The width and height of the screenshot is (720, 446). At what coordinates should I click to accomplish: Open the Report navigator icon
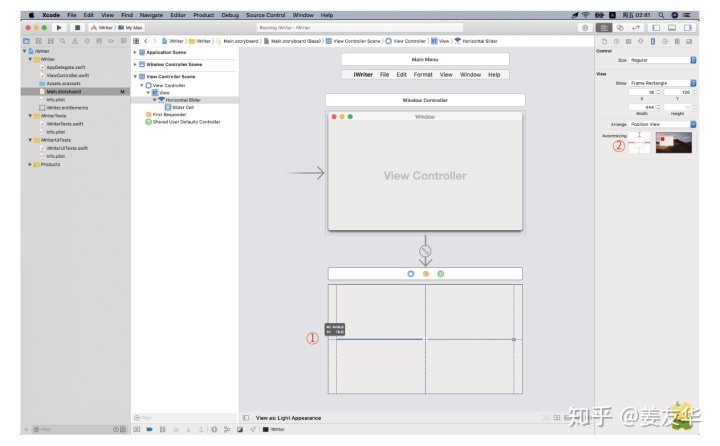tap(123, 41)
